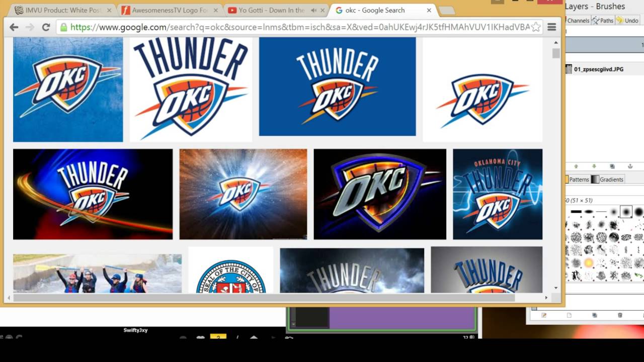Image resolution: width=644 pixels, height=362 pixels.
Task: Open large navy Thunder logo on white
Action: (x=191, y=89)
